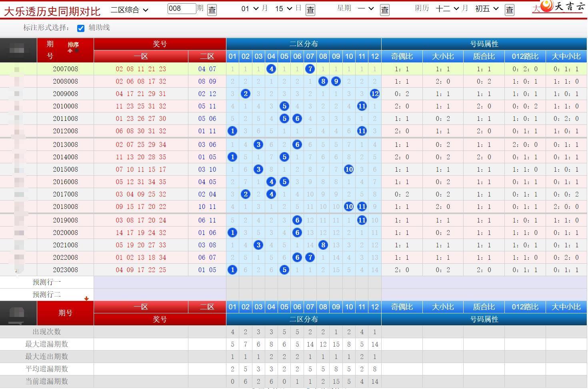
Task: Select blue ball 8 in row 2021008
Action: pos(323,245)
